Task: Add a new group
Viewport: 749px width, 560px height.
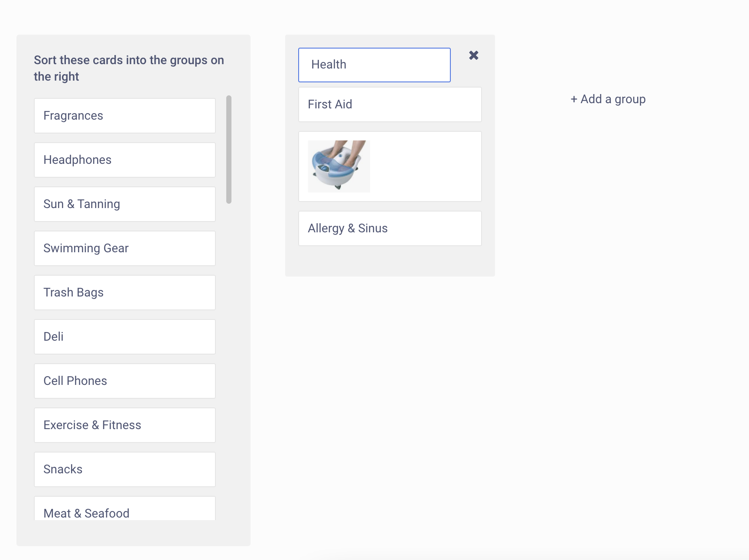Action: click(608, 99)
